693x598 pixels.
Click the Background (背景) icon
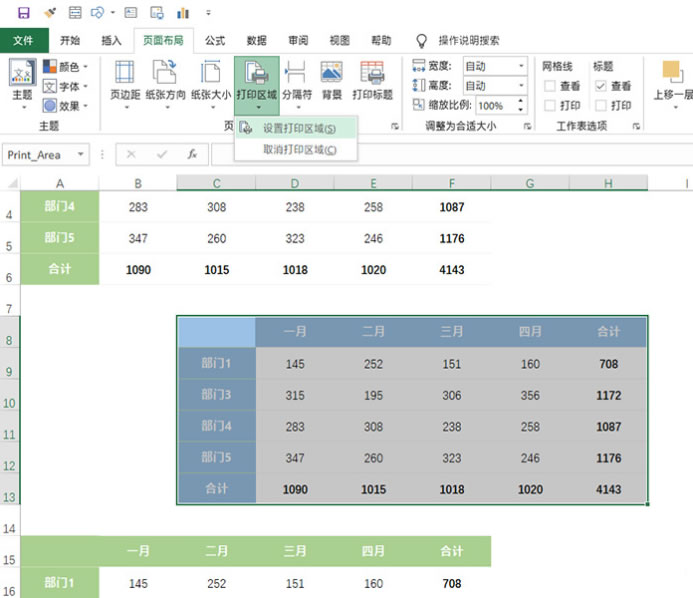tap(332, 80)
